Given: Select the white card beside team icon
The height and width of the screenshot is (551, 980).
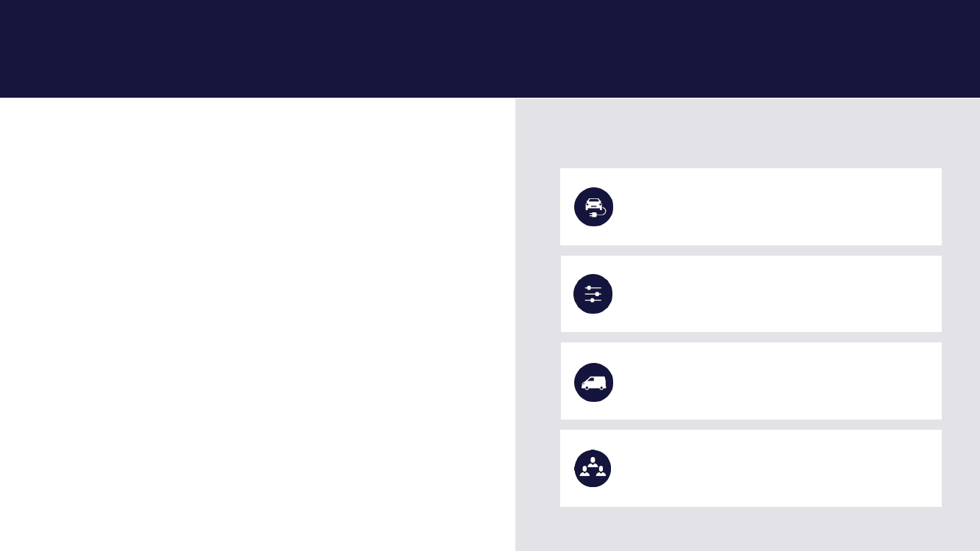Looking at the screenshot, I should pyautogui.click(x=751, y=468).
